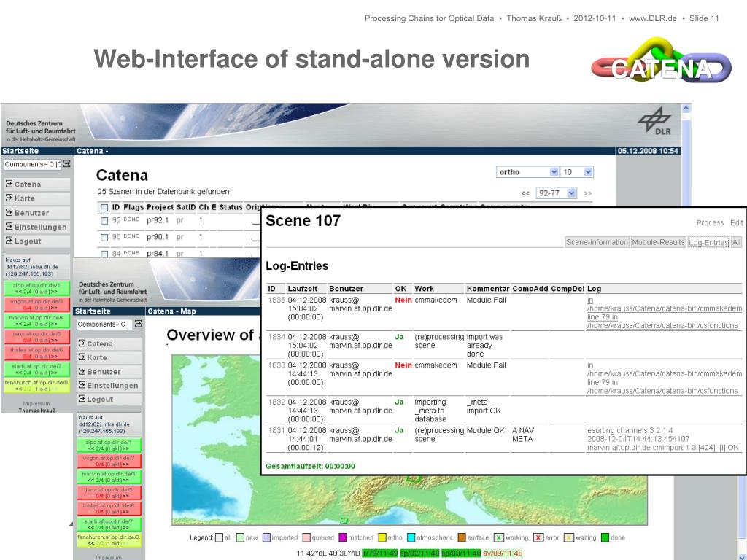Click Process in the Scene 107 panel
Viewport: 747px width, 560px height.
click(x=710, y=223)
